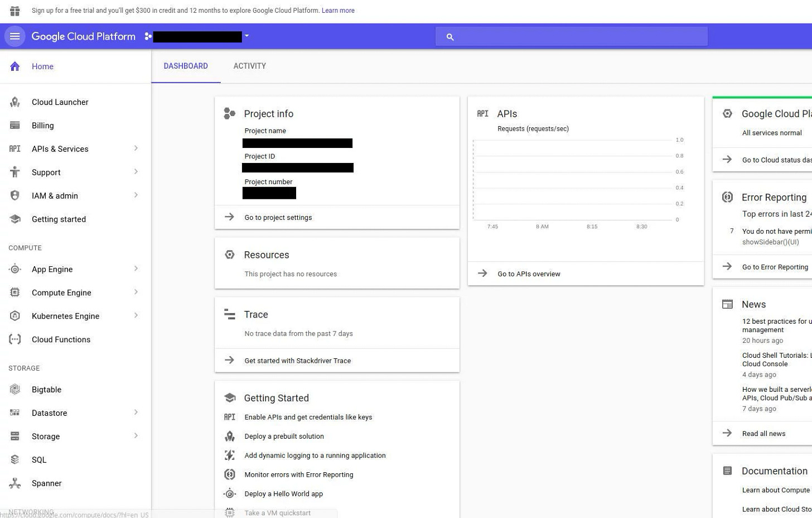This screenshot has height=518, width=812.
Task: Open Cloud Functions from its icon
Action: (x=14, y=339)
